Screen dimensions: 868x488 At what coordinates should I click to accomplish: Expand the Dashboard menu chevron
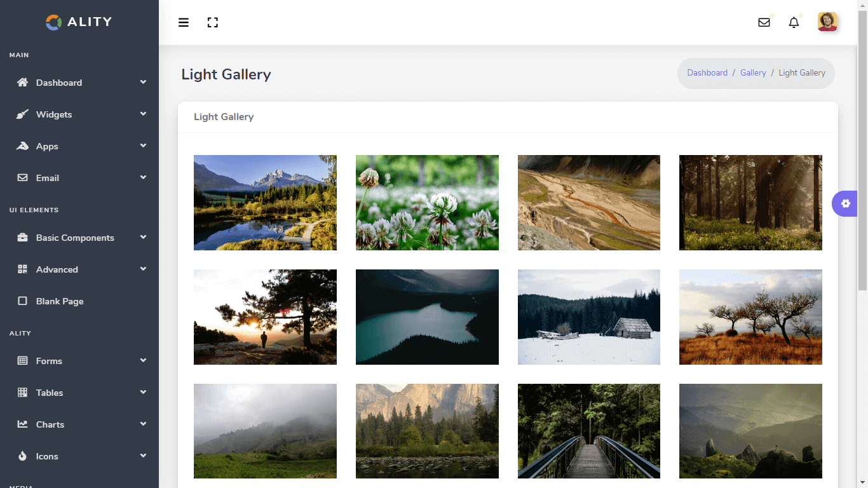[x=143, y=83]
